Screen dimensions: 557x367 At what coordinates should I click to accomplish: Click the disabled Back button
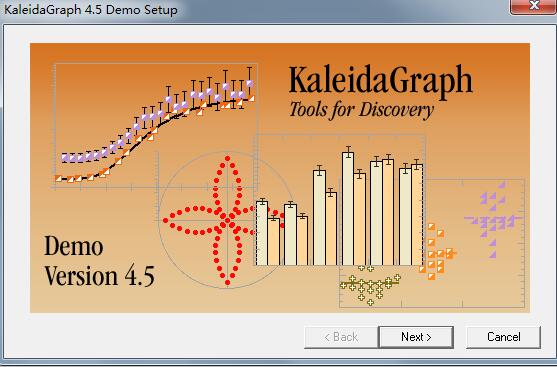341,337
